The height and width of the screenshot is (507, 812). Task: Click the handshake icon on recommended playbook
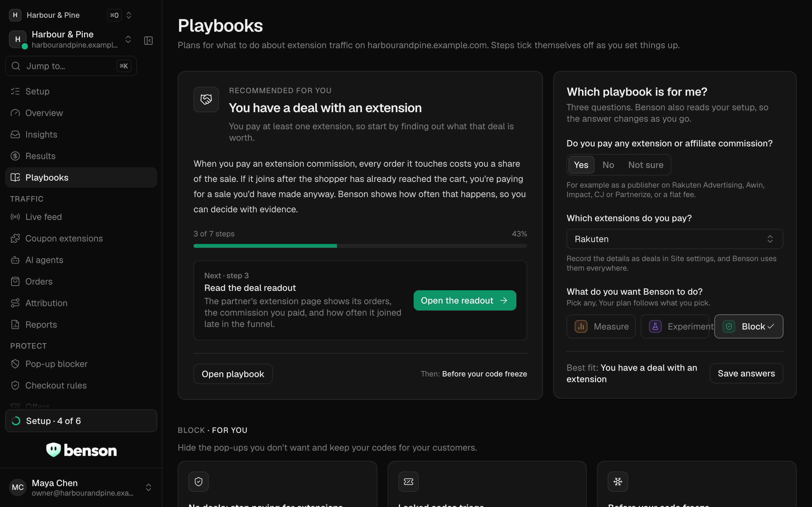click(x=206, y=99)
